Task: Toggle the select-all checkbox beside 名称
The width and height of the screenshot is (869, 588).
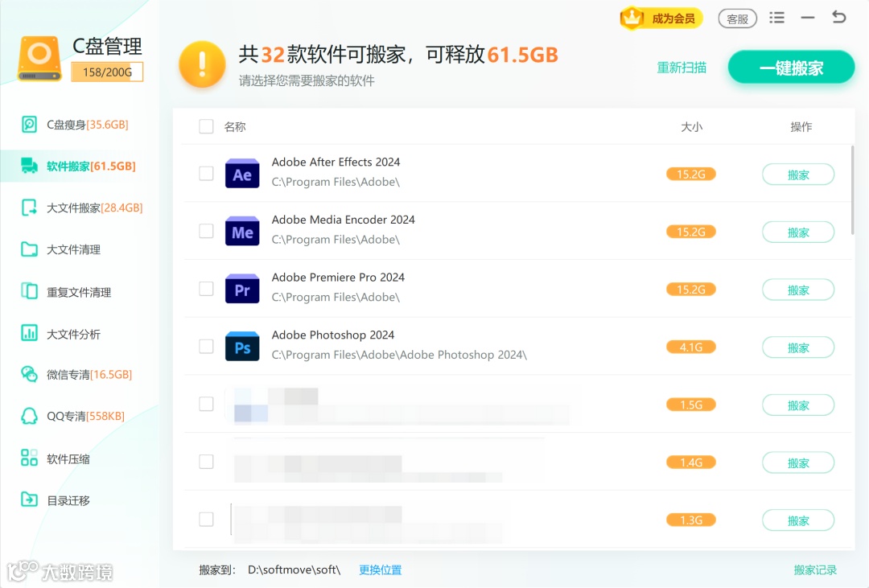Action: pyautogui.click(x=206, y=126)
